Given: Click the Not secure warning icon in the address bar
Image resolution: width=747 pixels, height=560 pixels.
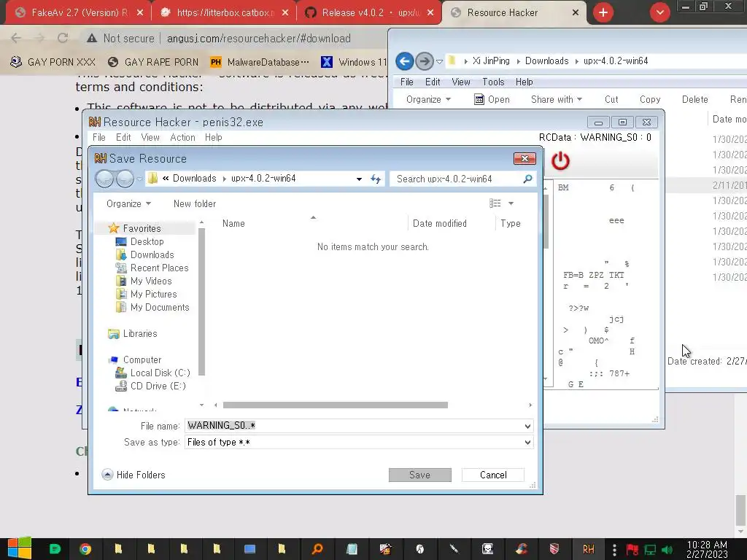Looking at the screenshot, I should point(91,38).
